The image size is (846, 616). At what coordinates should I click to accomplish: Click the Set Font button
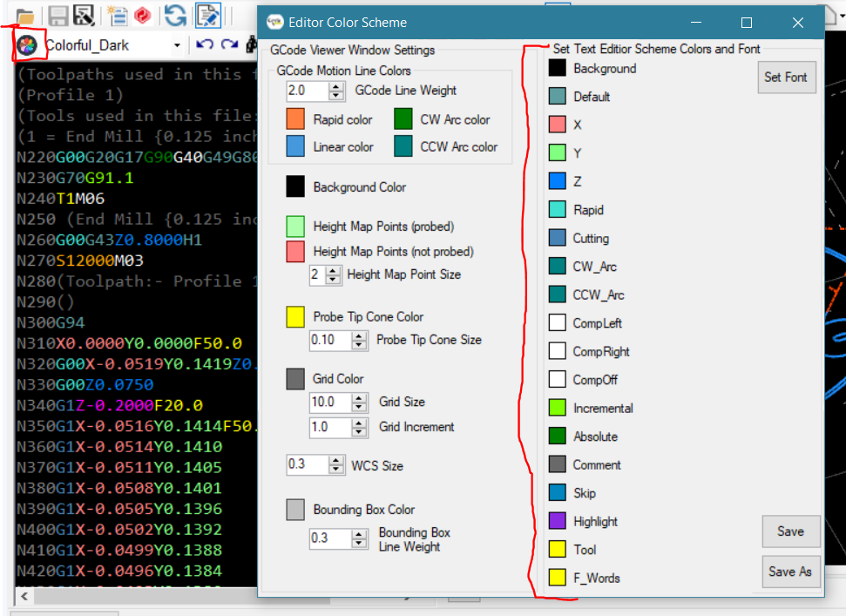[786, 78]
